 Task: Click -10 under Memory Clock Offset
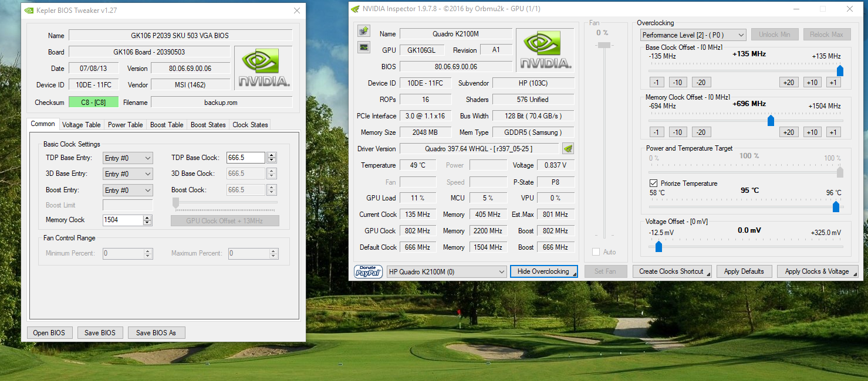coord(678,132)
